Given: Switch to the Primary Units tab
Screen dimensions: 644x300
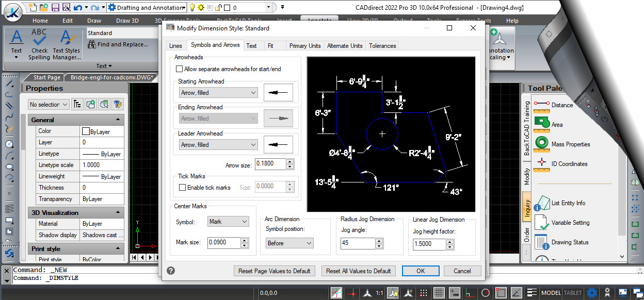Looking at the screenshot, I should coord(305,46).
